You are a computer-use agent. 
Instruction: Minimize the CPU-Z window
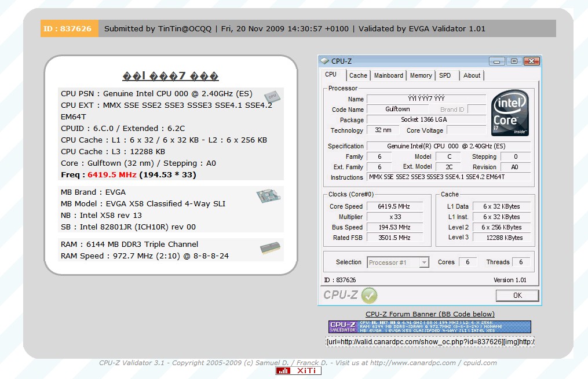click(496, 61)
